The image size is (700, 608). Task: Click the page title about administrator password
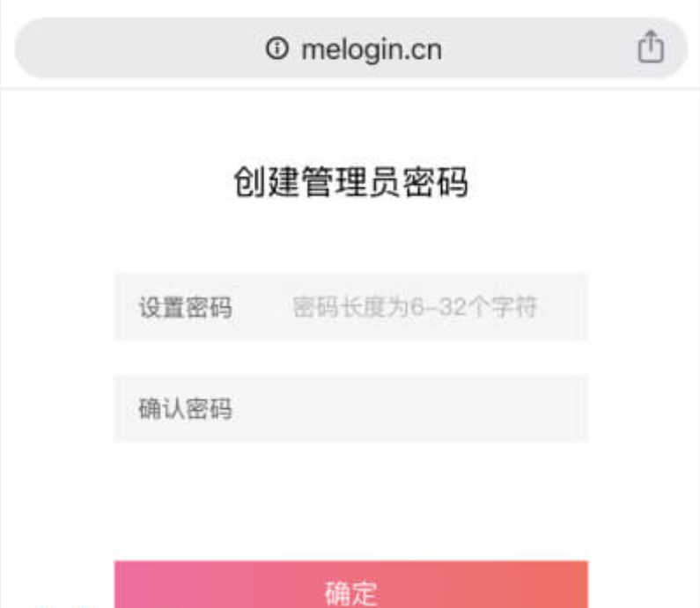pyautogui.click(x=351, y=181)
